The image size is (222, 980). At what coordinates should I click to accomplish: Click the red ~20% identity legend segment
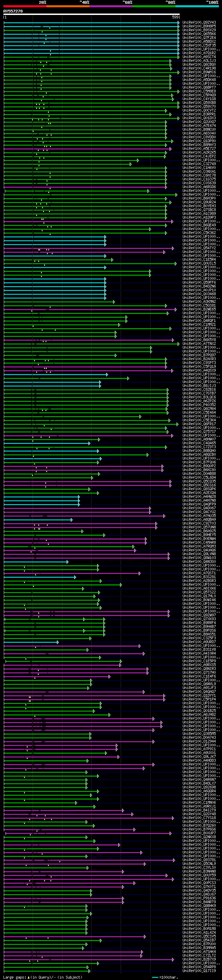tap(25, 6)
